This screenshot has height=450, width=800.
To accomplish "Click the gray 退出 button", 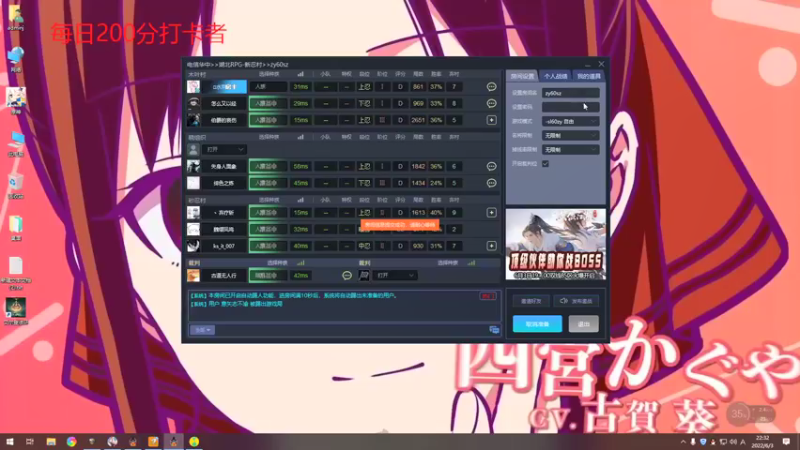I will click(x=584, y=324).
